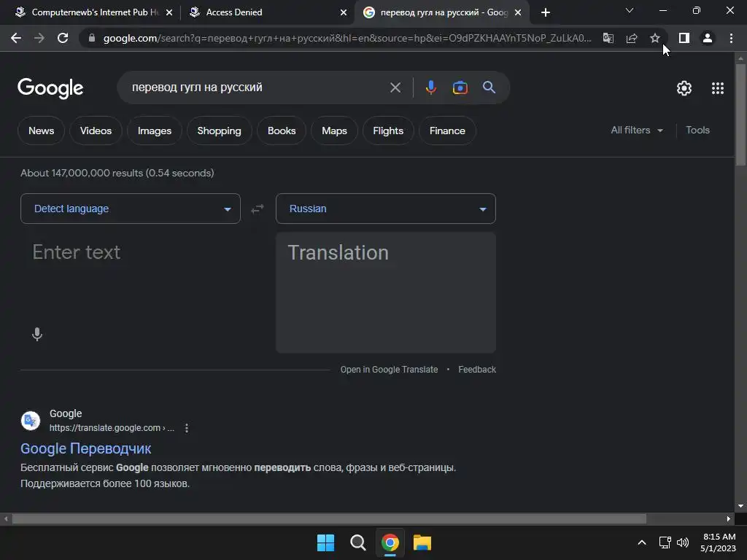Open the volume control in the tray
The height and width of the screenshot is (560, 747).
[683, 542]
